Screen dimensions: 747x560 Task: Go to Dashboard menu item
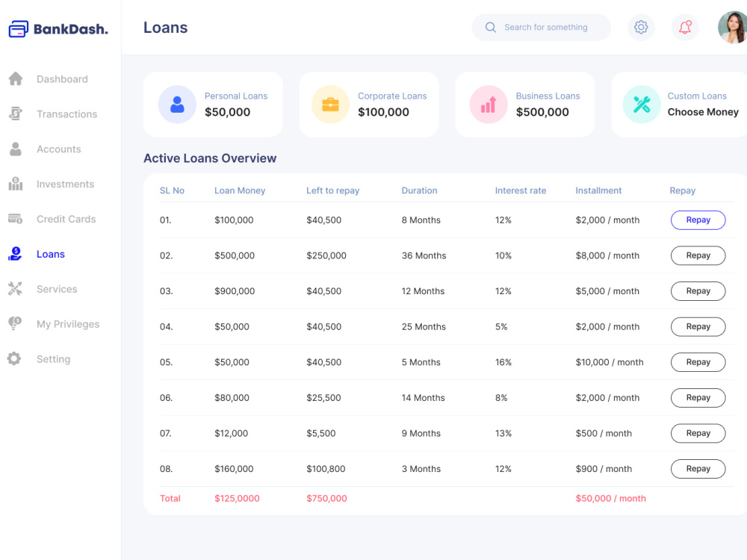(62, 79)
